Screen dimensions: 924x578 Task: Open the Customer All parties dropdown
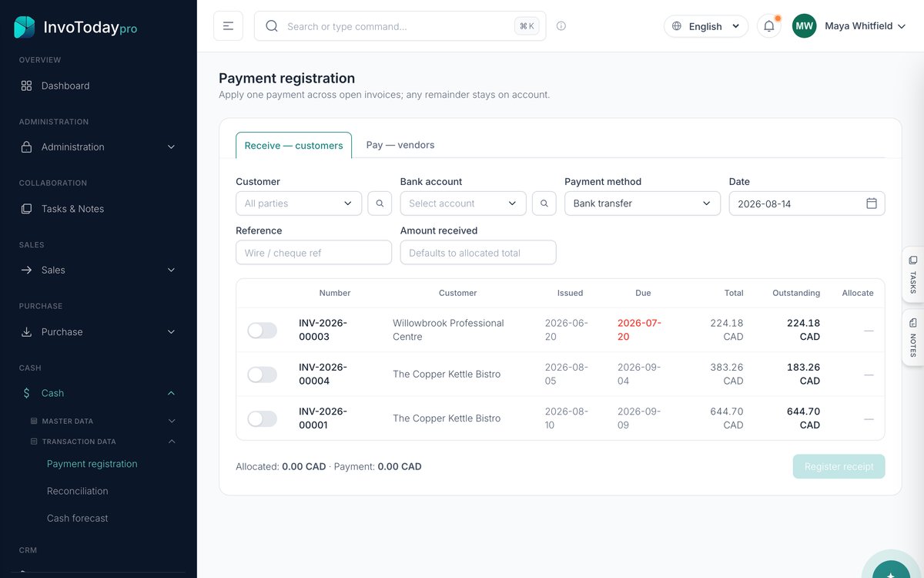299,203
